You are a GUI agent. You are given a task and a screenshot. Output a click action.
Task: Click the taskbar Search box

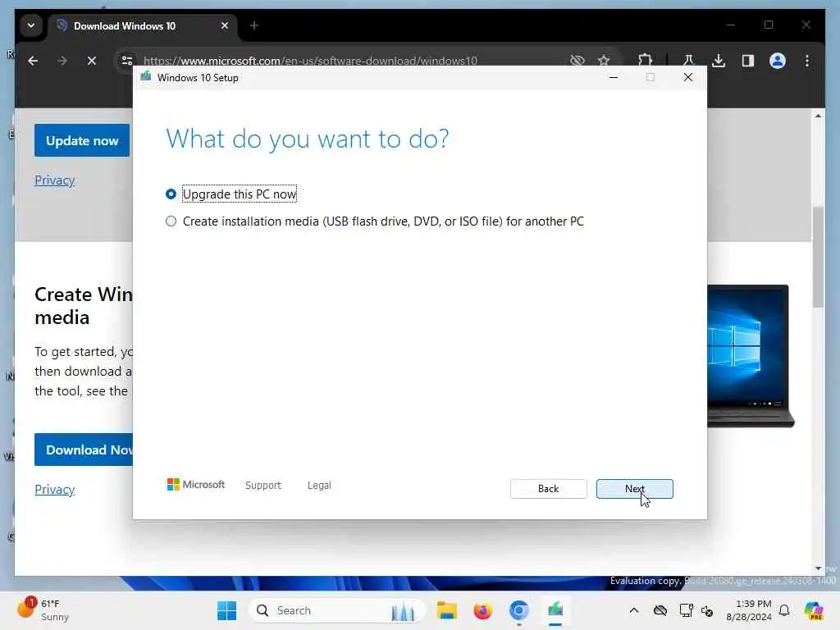coord(337,610)
